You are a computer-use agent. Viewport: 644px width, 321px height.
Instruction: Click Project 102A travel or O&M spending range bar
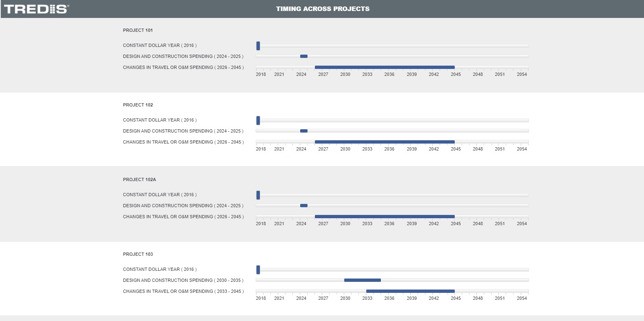[384, 217]
